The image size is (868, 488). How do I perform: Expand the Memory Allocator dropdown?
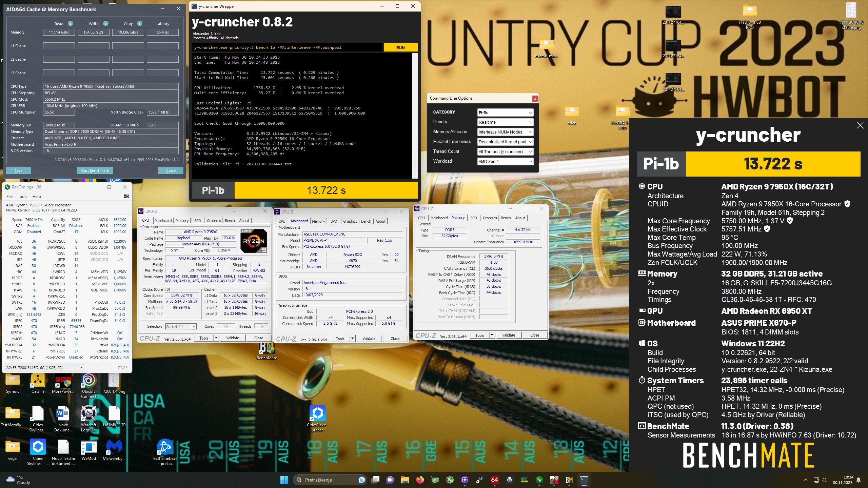click(505, 132)
